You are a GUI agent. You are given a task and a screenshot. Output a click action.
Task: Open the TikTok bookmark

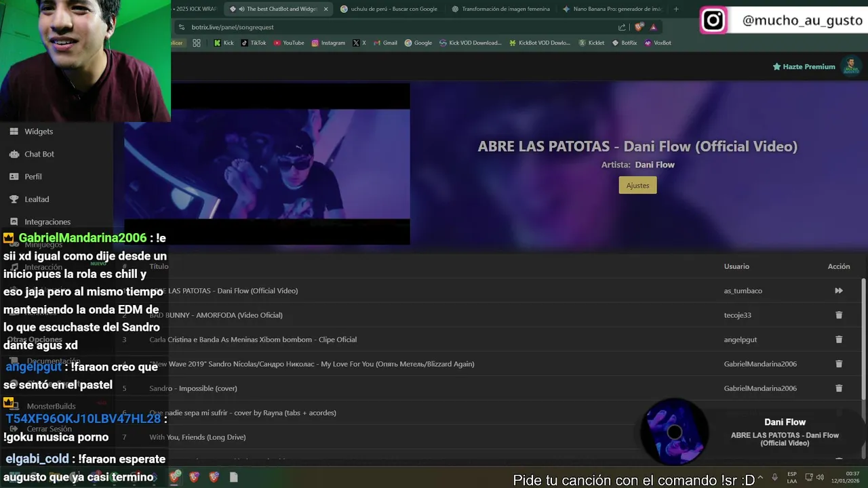[254, 43]
